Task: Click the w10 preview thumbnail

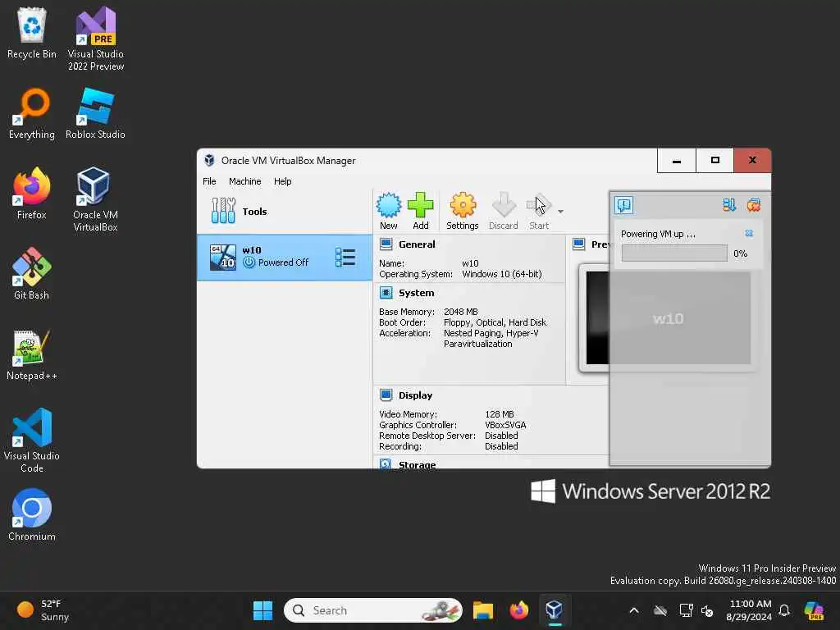Action: [x=668, y=318]
